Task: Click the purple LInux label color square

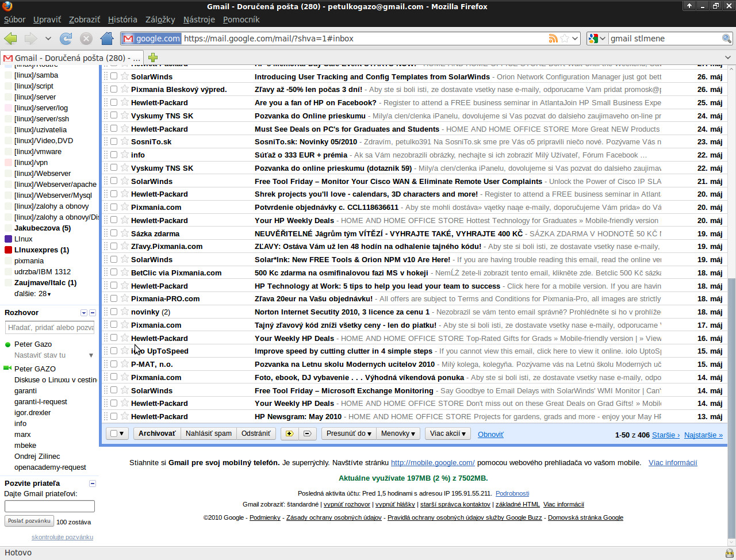Action: pos(8,239)
